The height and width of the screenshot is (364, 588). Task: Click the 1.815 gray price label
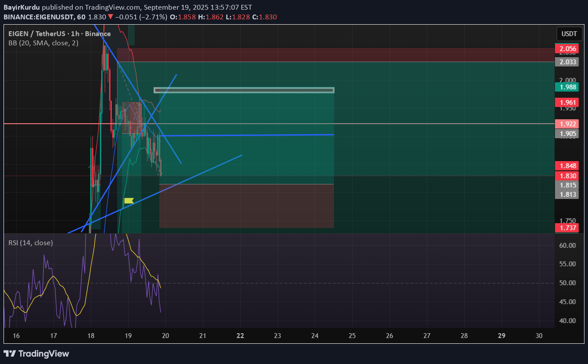click(566, 185)
